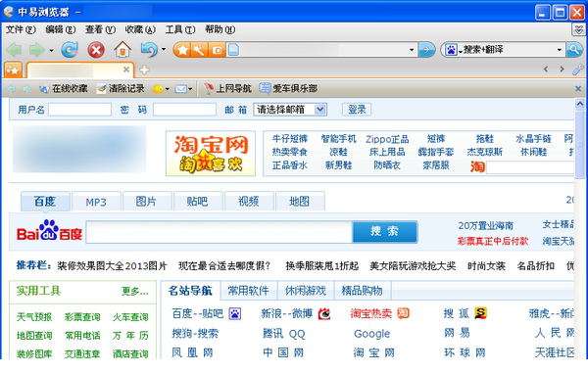Open dropdown arrow beside the envelope icon
Screen dimensions: 588x373
[190, 89]
